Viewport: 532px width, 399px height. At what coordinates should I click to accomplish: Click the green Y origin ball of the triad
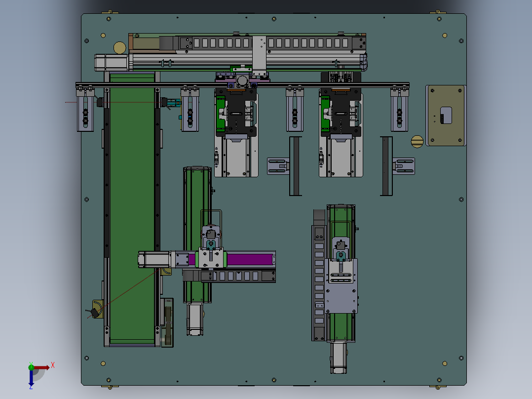(31, 367)
